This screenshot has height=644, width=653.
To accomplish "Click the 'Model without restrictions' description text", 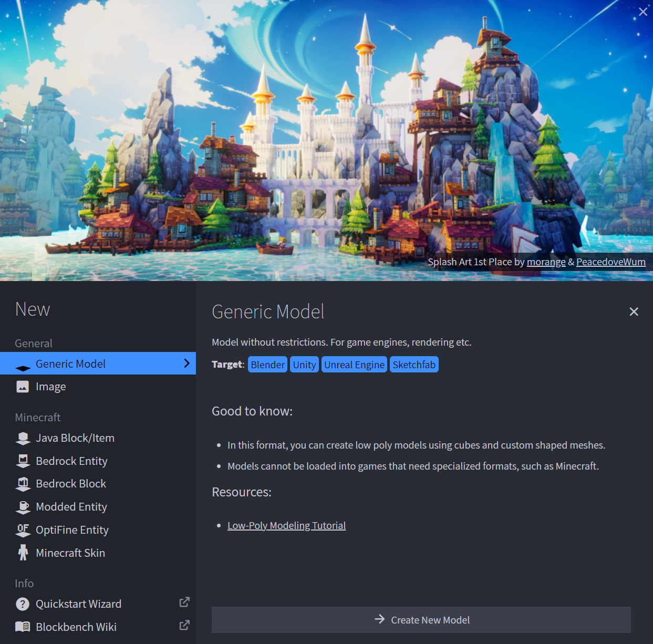I will 341,342.
